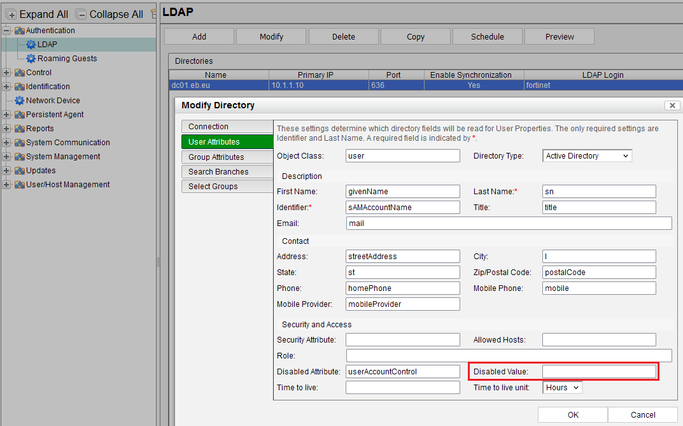Click the First Name field with givenName
The height and width of the screenshot is (426, 683).
coord(402,191)
